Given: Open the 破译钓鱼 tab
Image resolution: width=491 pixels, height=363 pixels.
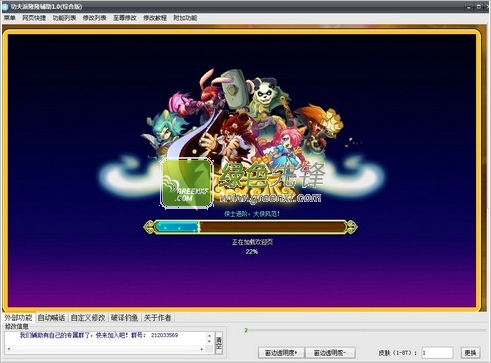Looking at the screenshot, I should [x=124, y=318].
